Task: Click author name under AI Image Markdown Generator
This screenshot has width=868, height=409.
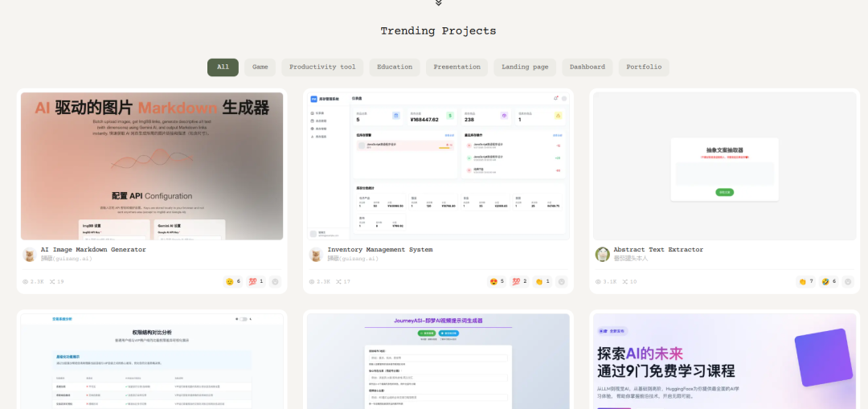Action: click(x=67, y=259)
